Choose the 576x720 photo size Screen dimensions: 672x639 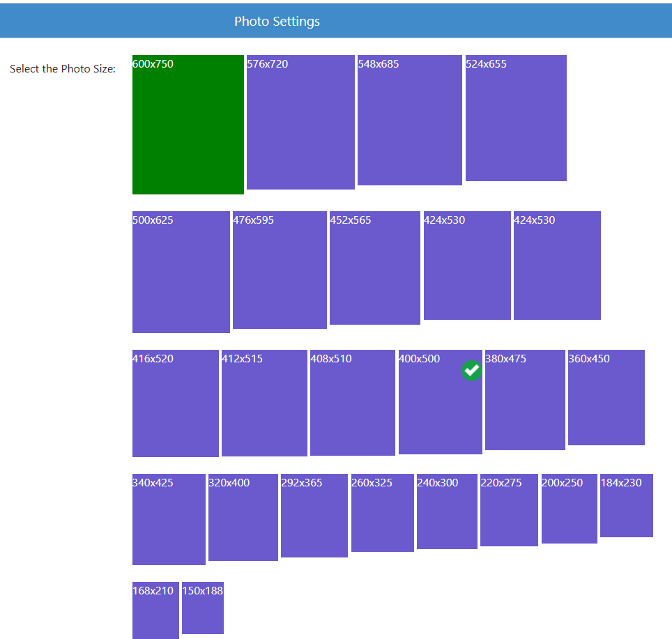[300, 122]
